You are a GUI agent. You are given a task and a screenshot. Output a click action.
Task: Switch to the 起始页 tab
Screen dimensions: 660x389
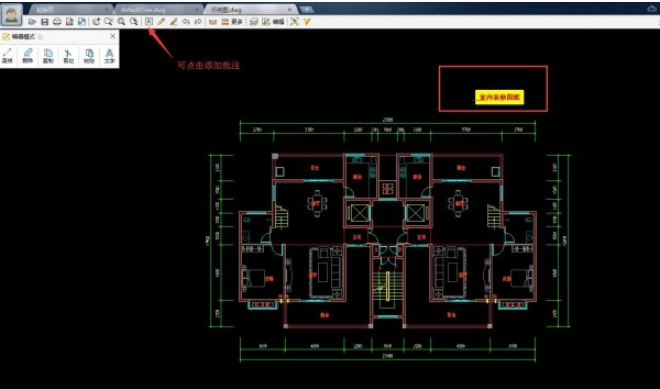70,9
